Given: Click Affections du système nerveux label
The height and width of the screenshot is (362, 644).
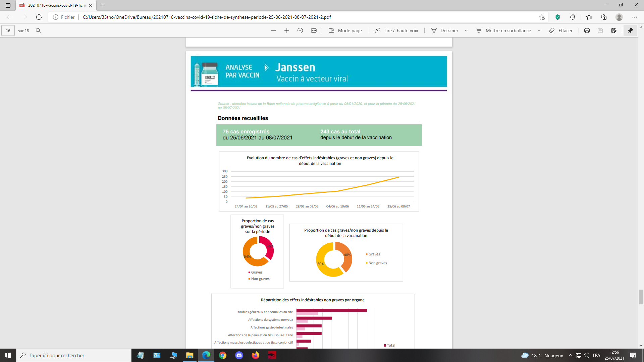Looking at the screenshot, I should pyautogui.click(x=270, y=320).
